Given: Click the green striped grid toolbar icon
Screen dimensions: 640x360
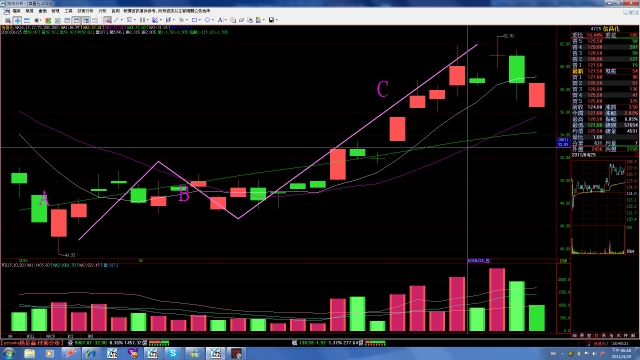Looking at the screenshot, I should pyautogui.click(x=58, y=20).
